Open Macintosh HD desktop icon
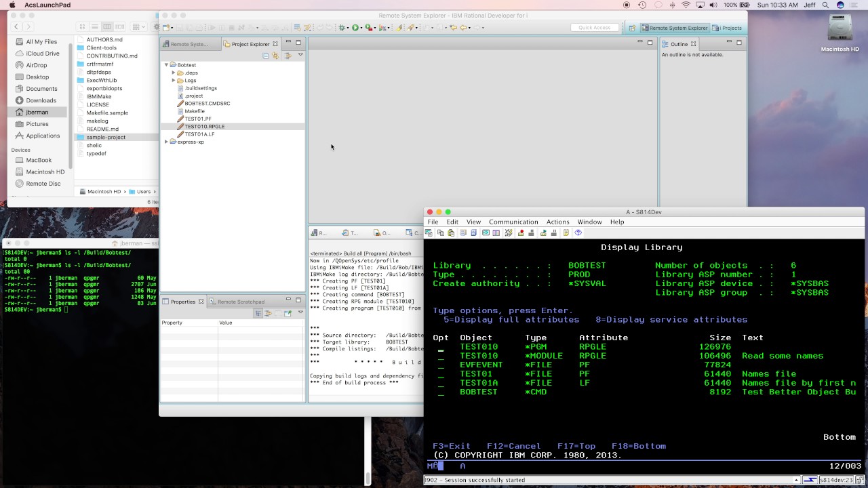 click(840, 32)
